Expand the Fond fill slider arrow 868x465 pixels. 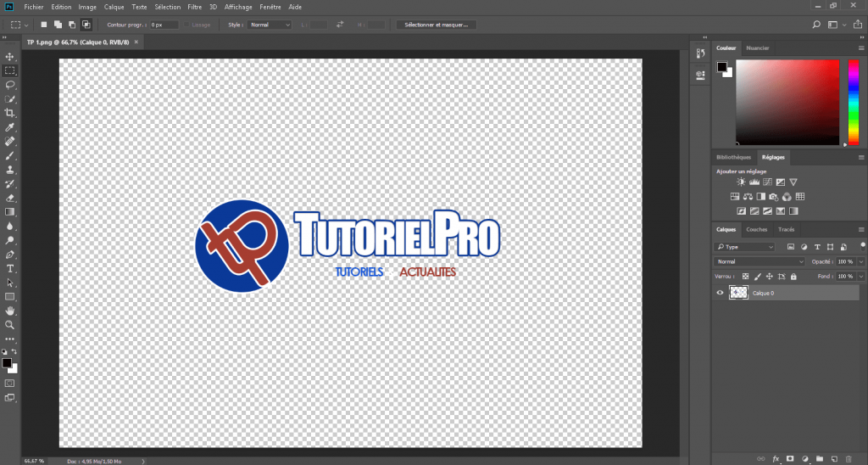[x=861, y=276]
